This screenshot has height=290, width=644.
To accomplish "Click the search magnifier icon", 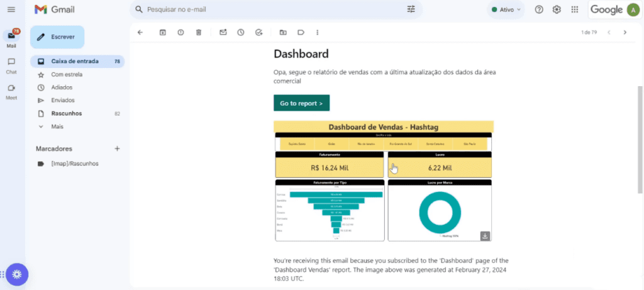I will click(139, 9).
